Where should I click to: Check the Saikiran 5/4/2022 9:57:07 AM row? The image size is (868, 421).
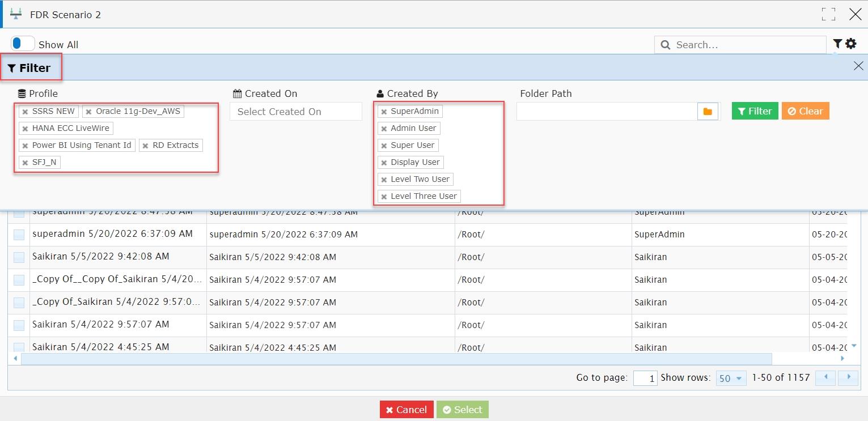coord(19,325)
